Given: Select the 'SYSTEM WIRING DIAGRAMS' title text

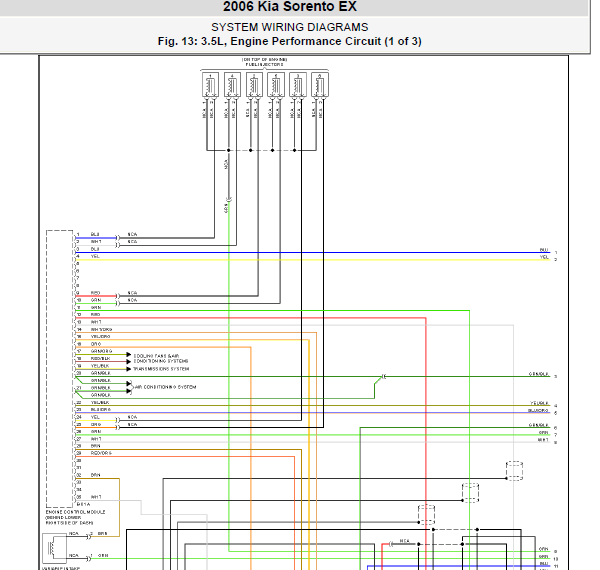Looking at the screenshot, I should [290, 27].
